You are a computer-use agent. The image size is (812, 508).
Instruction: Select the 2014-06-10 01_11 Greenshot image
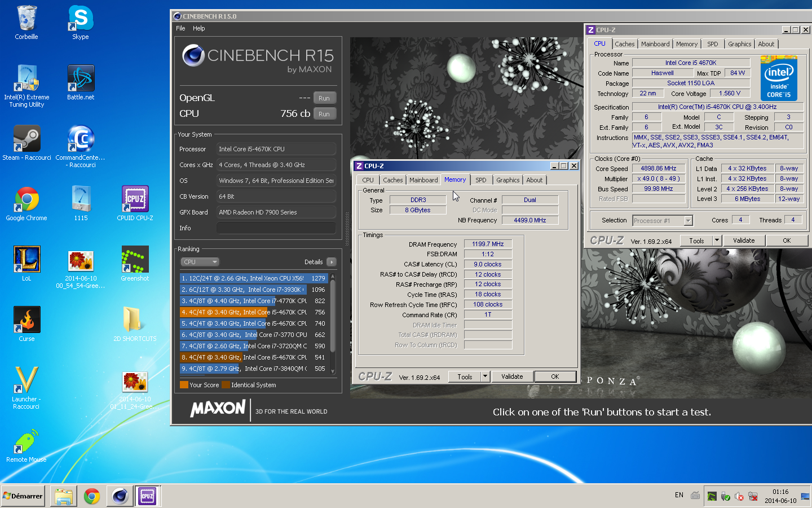[135, 390]
